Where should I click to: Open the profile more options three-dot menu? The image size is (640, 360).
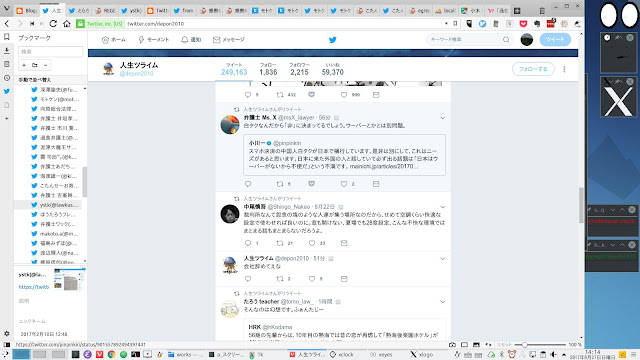(x=564, y=69)
